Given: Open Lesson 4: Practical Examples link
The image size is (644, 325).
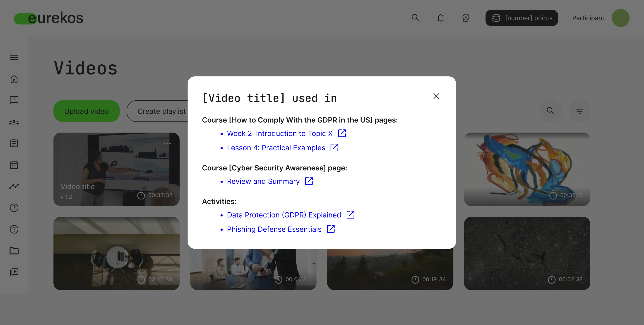Looking at the screenshot, I should [276, 148].
